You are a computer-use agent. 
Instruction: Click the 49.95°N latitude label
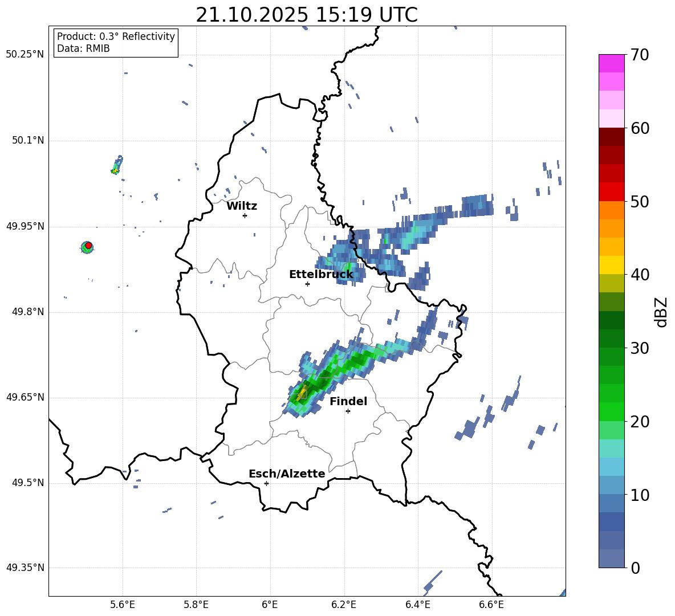(25, 226)
